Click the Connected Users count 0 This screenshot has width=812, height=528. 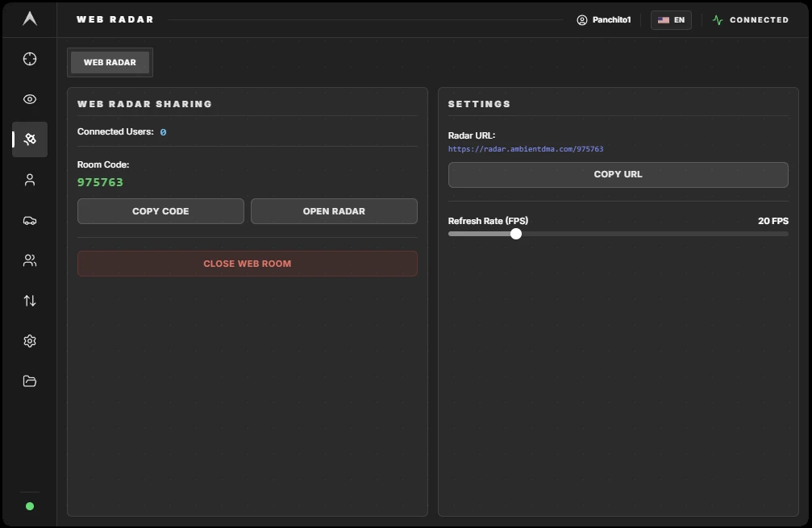coord(163,132)
